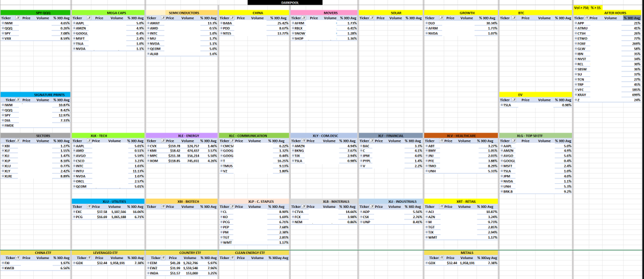
Task: Expand the DIA row in SIGNATURE PRINTS
Action: click(x=3, y=120)
